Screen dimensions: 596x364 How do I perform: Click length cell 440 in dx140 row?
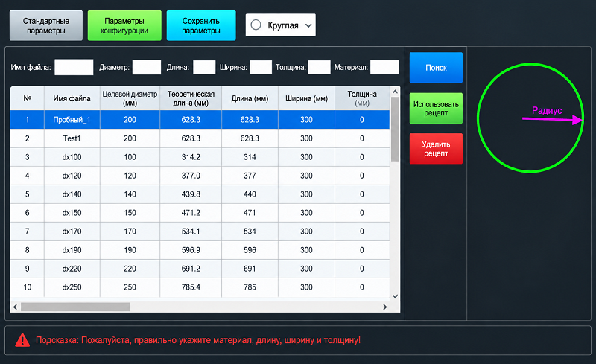tap(250, 194)
